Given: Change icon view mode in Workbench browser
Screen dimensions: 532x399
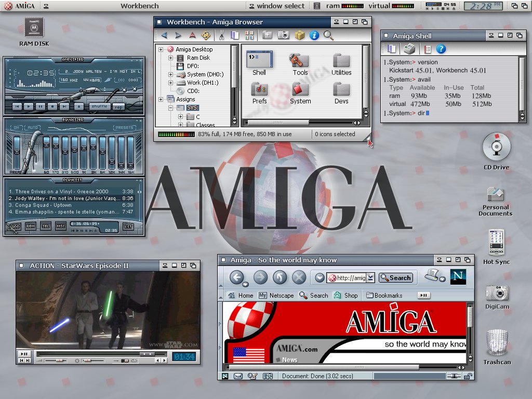Looking at the screenshot, I should click(249, 35).
